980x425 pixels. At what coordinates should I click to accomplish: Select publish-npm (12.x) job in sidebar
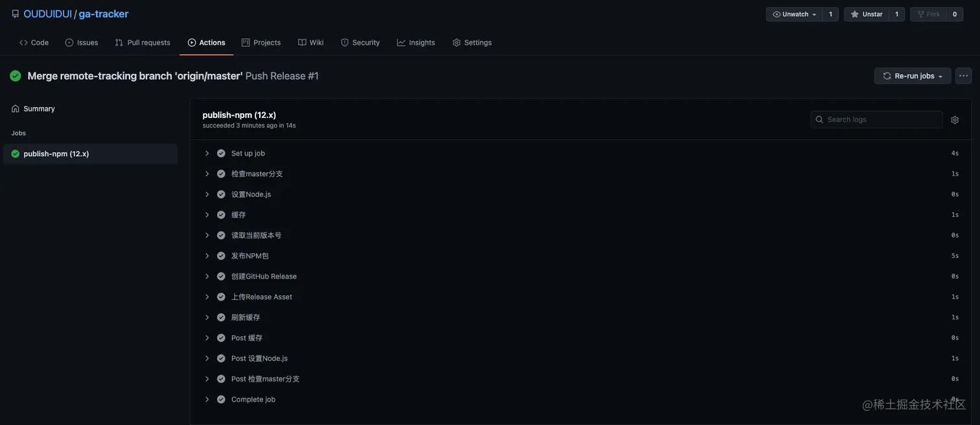click(90, 154)
